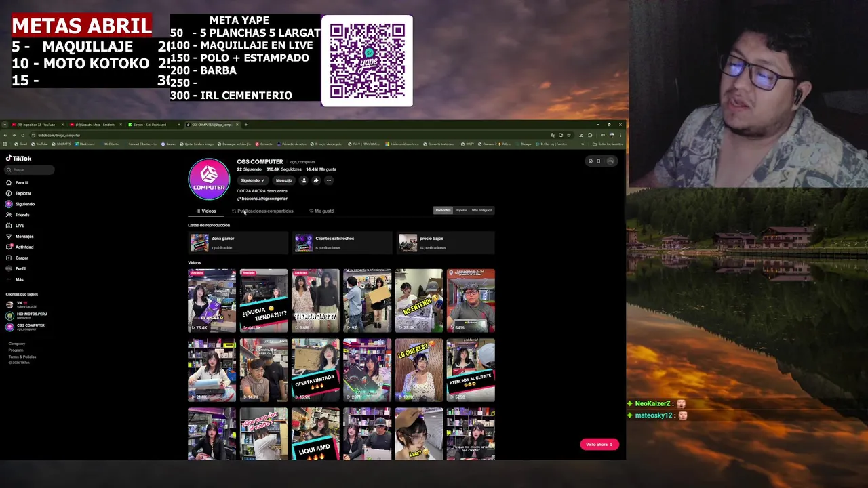This screenshot has width=868, height=488.
Task: Open the OFERTA LIMITADA video
Action: click(315, 370)
